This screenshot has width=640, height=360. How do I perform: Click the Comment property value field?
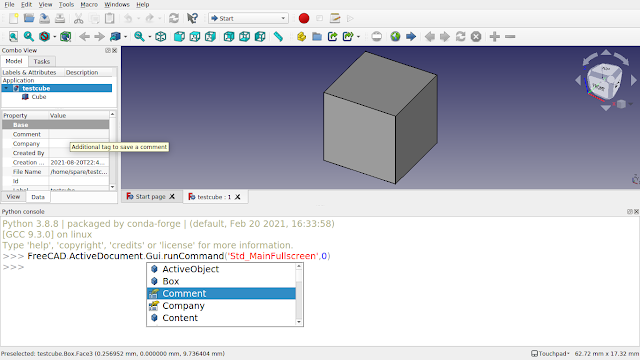[x=79, y=134]
